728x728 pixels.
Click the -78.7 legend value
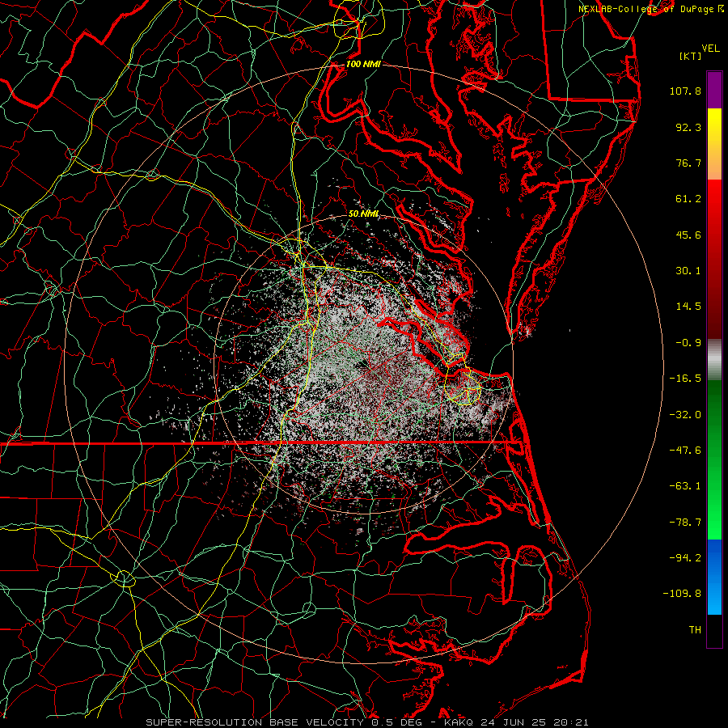[x=685, y=523]
